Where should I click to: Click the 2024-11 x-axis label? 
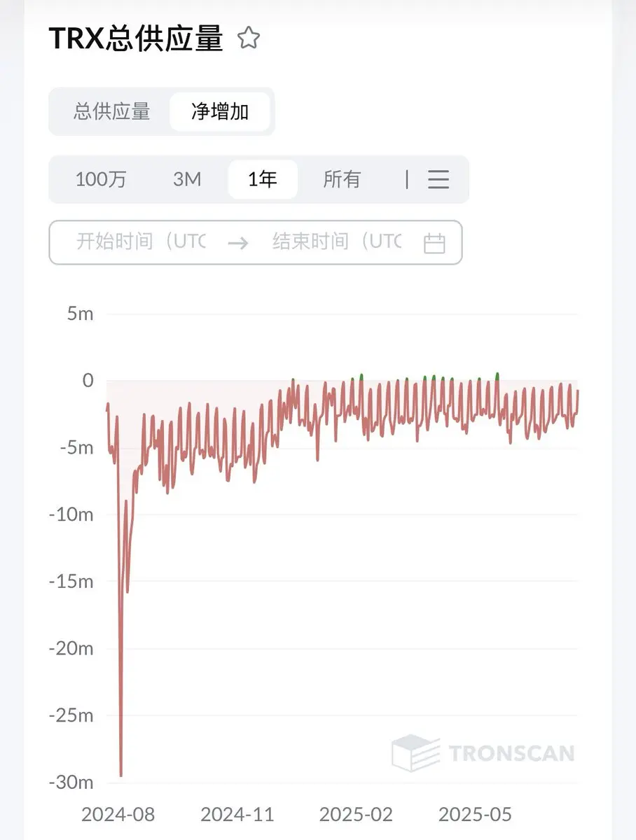[237, 815]
